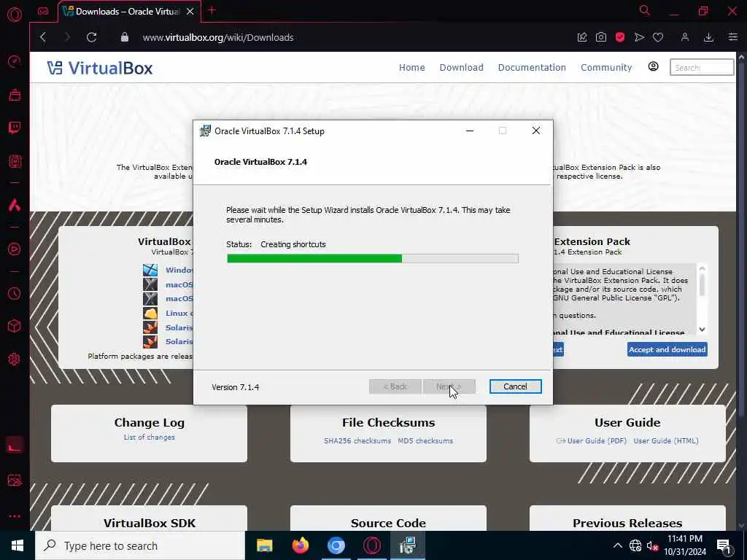Click the website account profile icon
The width and height of the screenshot is (747, 560).
click(x=653, y=66)
